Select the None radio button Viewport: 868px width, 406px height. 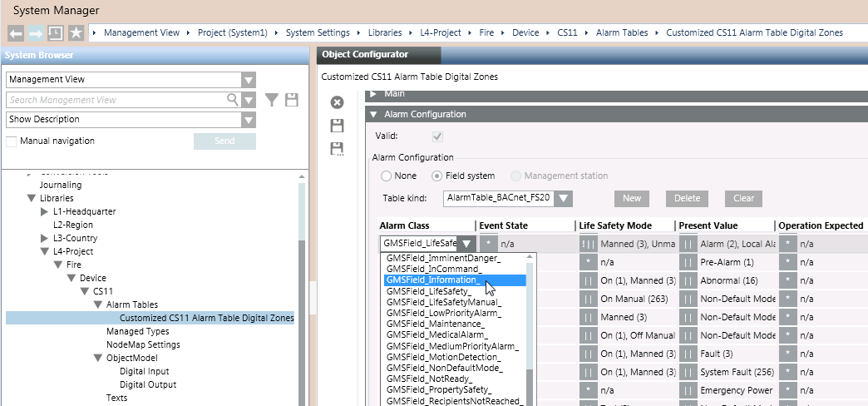pos(387,176)
